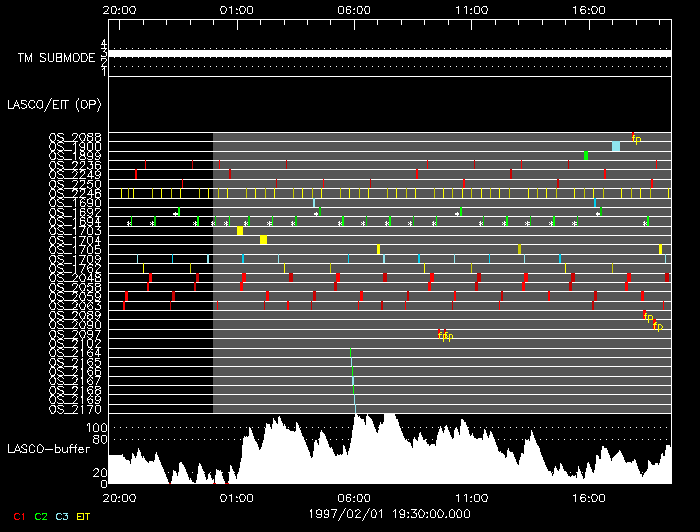The image size is (700, 532).
Task: Select the fp marker pair on the OS_2097 row
Action: pos(445,335)
